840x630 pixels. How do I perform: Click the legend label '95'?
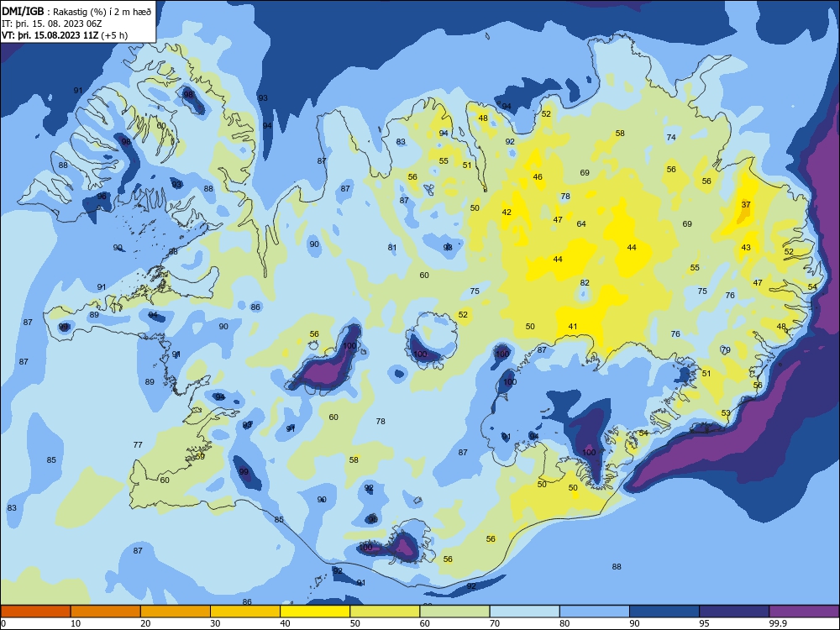[x=704, y=623]
